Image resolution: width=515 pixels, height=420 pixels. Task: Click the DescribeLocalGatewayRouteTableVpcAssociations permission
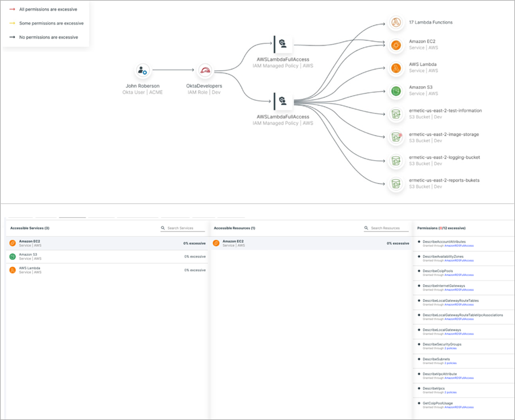(x=463, y=315)
